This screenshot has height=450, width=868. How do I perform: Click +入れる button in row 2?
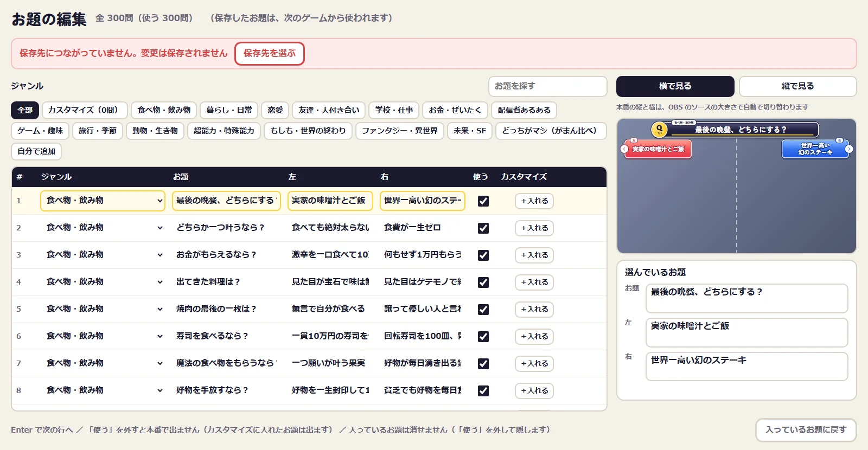click(x=534, y=228)
